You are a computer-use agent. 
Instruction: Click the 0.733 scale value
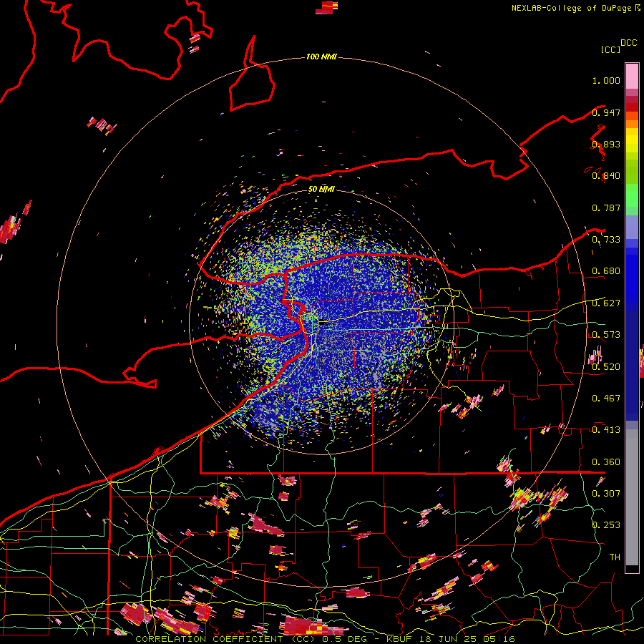point(606,240)
